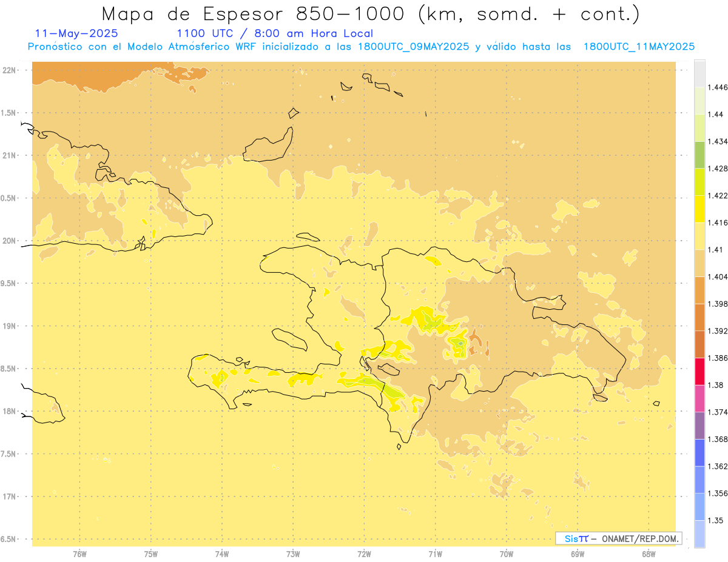Click the 17N latitude axis label
Screen dimensions: 728x562
10,497
